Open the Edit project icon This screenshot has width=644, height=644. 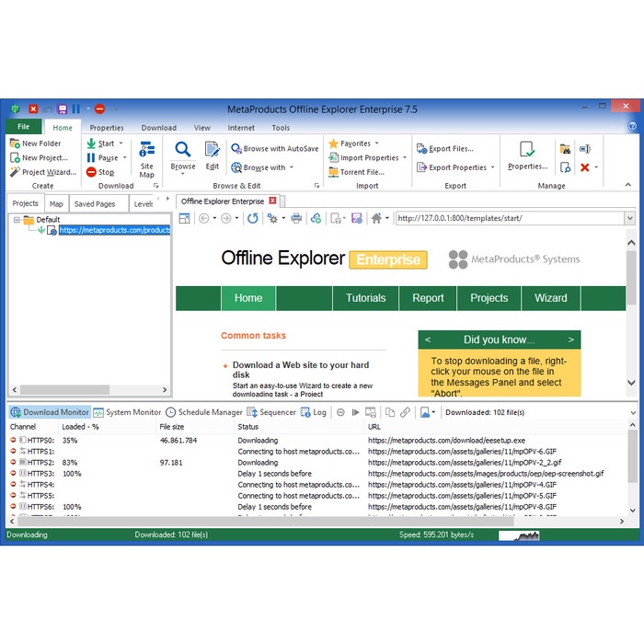213,149
